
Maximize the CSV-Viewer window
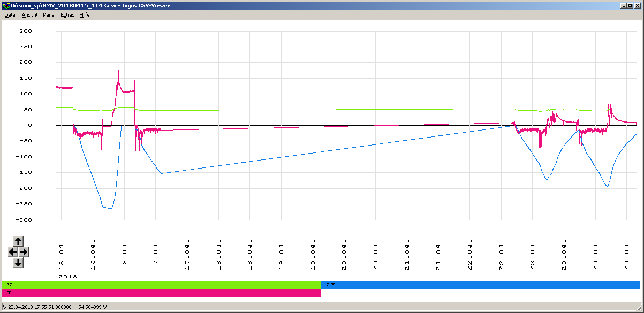click(631, 5)
